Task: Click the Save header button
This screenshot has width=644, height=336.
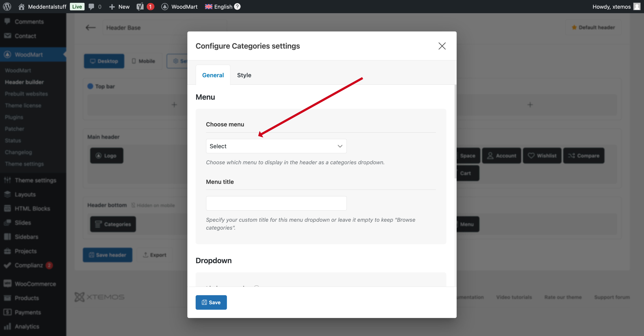Action: (108, 255)
